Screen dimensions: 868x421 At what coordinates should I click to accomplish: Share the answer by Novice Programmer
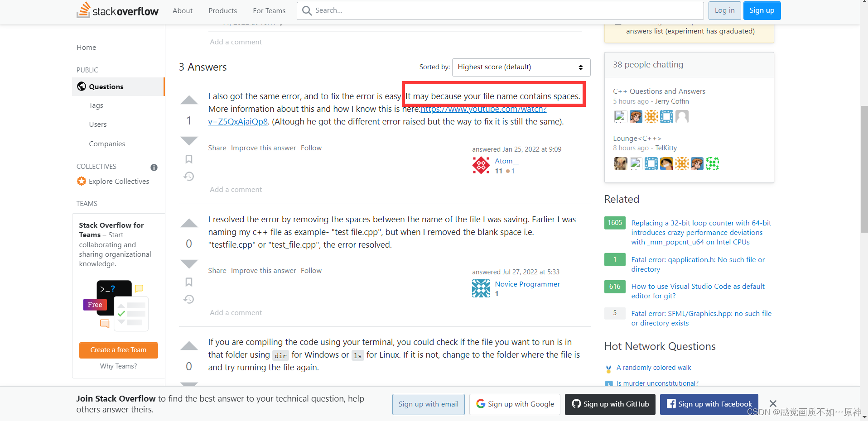pos(217,270)
